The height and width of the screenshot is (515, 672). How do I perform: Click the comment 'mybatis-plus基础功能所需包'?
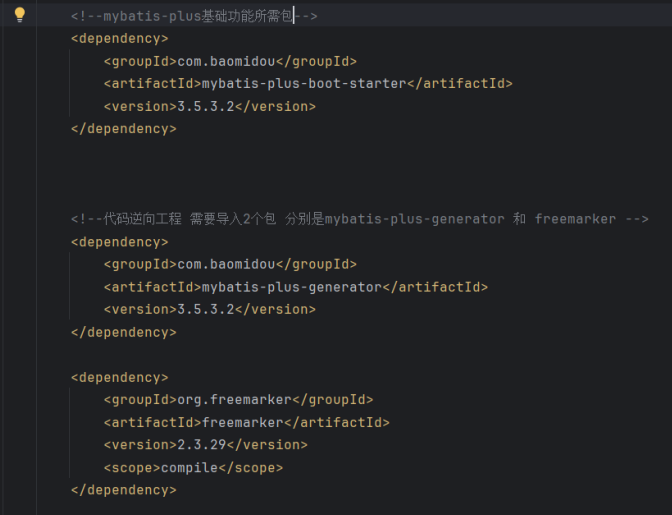click(194, 16)
